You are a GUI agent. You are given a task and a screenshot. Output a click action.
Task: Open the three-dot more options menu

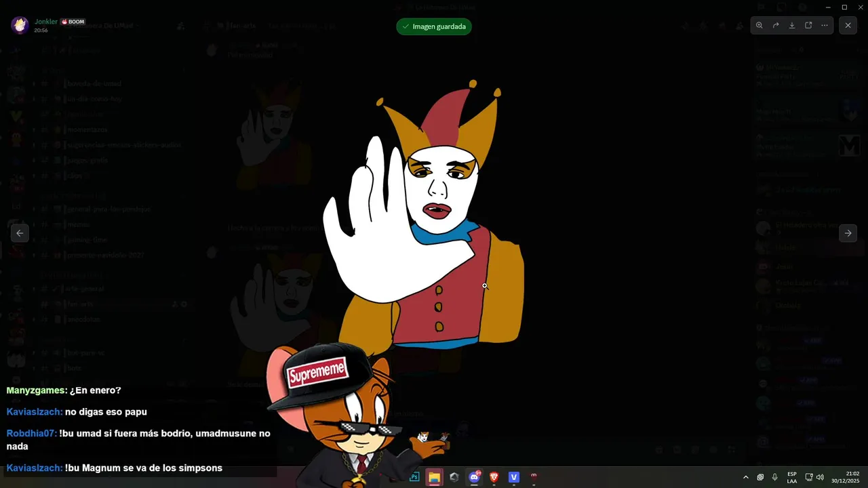tap(825, 25)
